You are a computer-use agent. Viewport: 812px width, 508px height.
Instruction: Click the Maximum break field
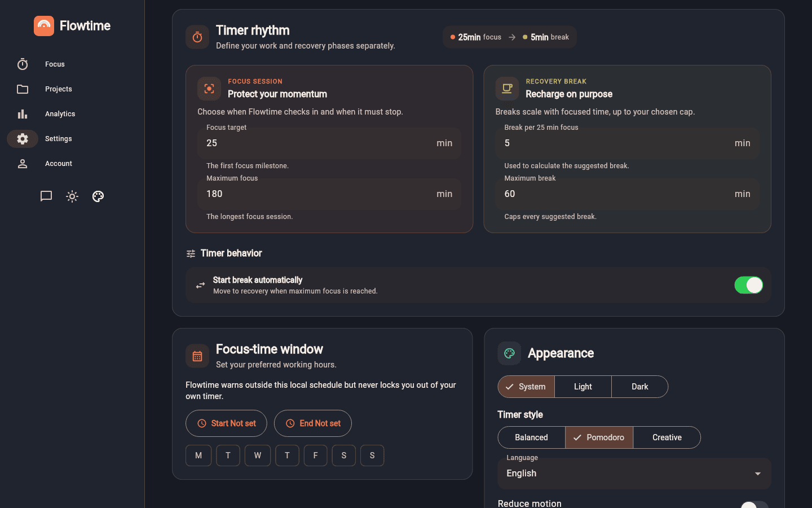[x=627, y=194]
